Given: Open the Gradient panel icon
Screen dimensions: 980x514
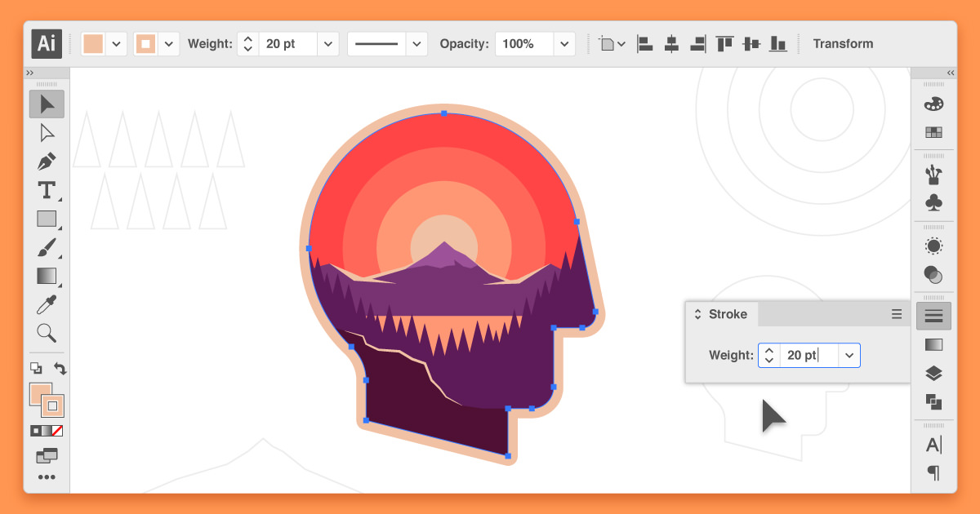Looking at the screenshot, I should [933, 343].
